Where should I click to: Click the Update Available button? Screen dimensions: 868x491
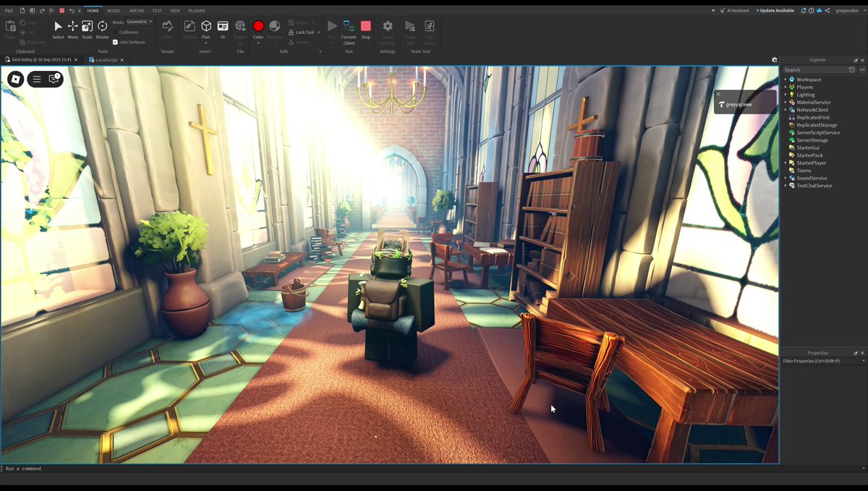point(775,11)
